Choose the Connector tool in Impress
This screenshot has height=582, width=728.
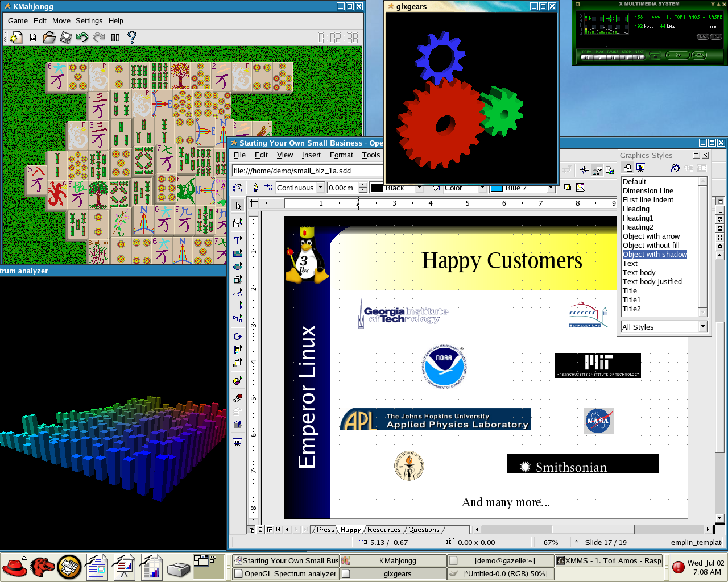238,319
